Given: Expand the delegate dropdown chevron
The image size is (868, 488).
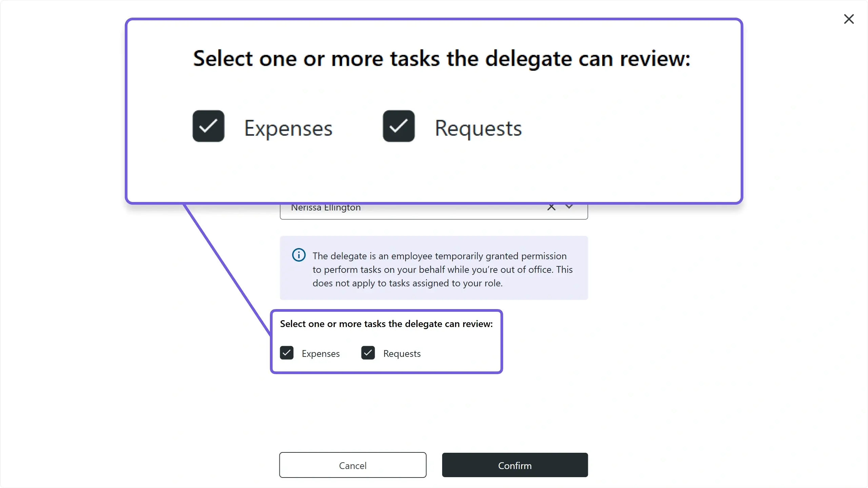Looking at the screenshot, I should 569,206.
